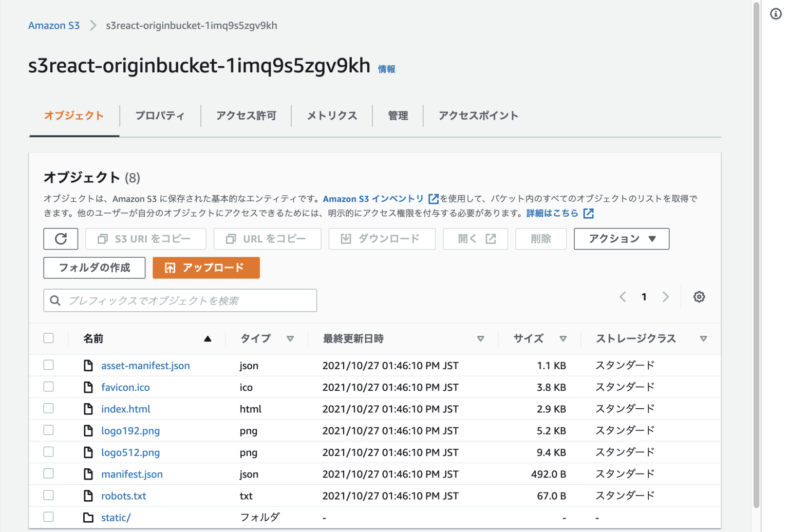Check the row checkbox for manifest.json
This screenshot has width=789, height=532.
(x=48, y=473)
